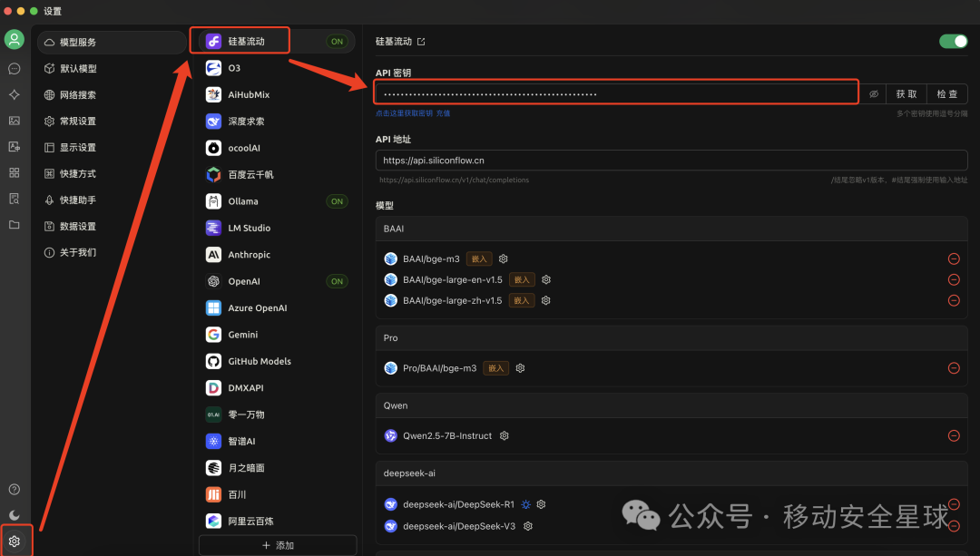
Task: Open 硅基流动 external link icon
Action: point(421,42)
